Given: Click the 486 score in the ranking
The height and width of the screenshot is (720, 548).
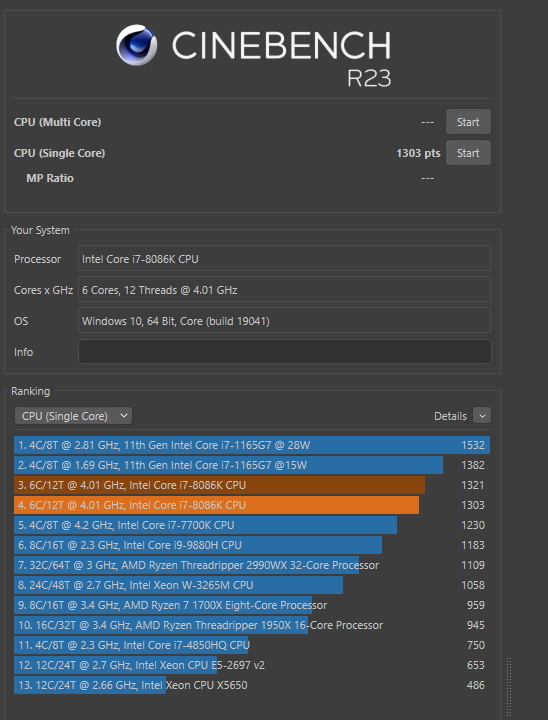Looking at the screenshot, I should (x=475, y=685).
